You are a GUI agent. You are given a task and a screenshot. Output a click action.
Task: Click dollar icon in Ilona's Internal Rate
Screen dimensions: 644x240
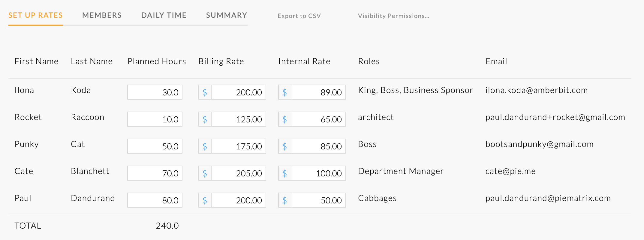click(x=285, y=92)
